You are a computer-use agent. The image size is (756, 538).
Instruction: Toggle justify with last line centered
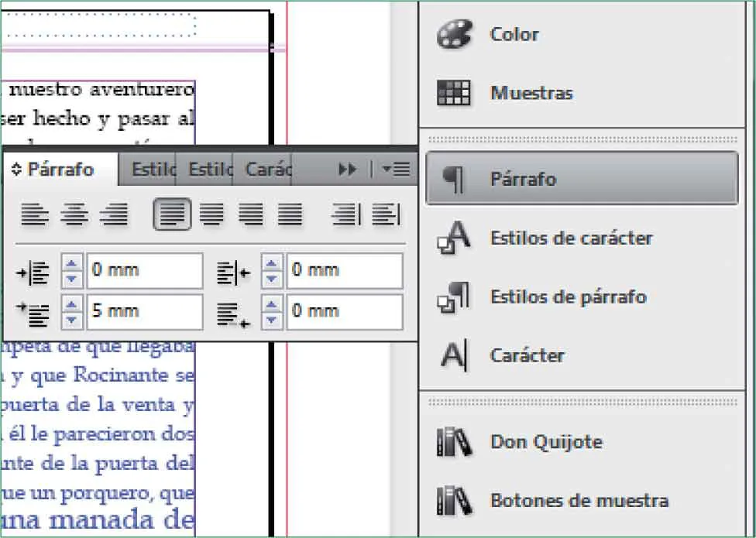pyautogui.click(x=211, y=214)
